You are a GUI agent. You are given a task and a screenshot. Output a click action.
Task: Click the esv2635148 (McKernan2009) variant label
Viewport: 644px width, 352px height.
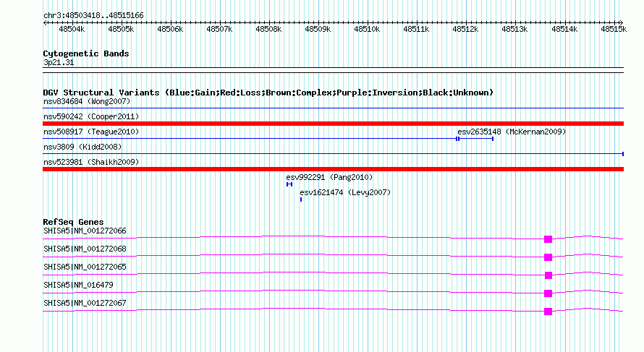tap(512, 132)
